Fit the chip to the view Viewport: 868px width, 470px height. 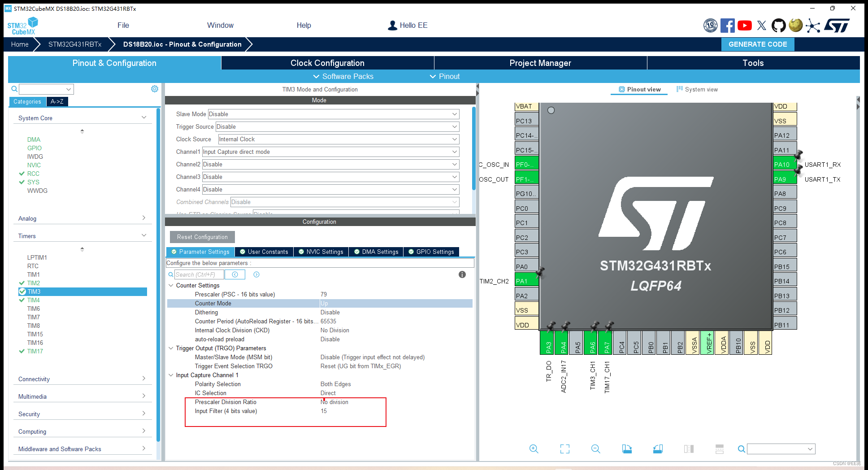pyautogui.click(x=565, y=449)
